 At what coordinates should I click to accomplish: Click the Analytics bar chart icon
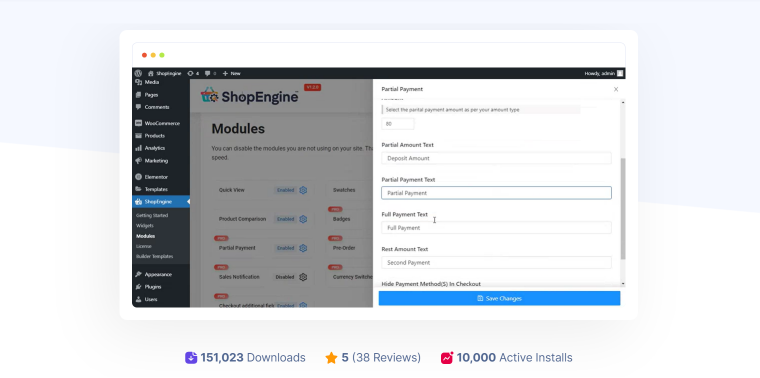click(x=139, y=148)
